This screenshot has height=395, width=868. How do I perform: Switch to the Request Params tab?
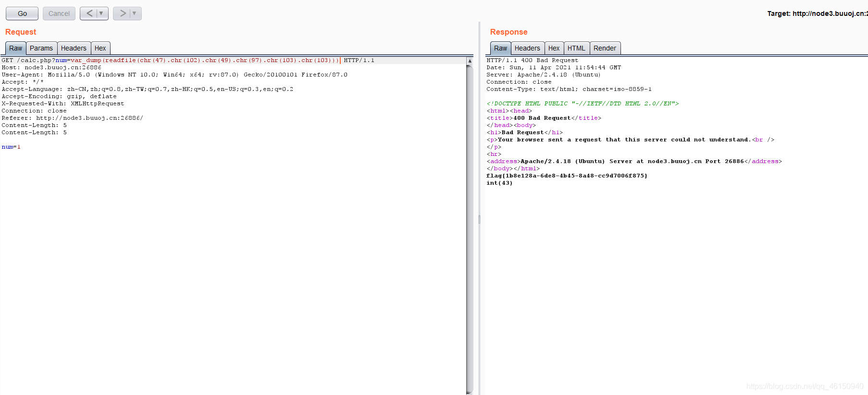click(x=41, y=48)
